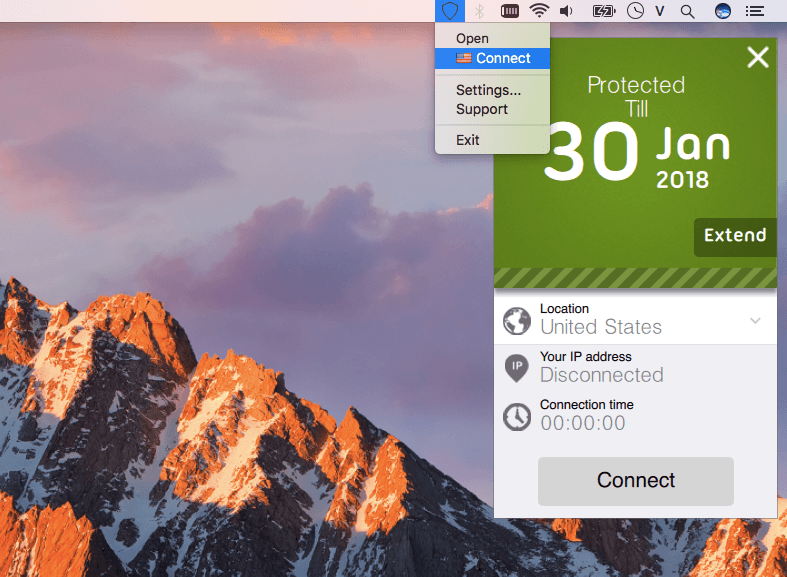This screenshot has height=577, width=787.
Task: Click the VPN shield icon in menu bar
Action: (x=450, y=11)
